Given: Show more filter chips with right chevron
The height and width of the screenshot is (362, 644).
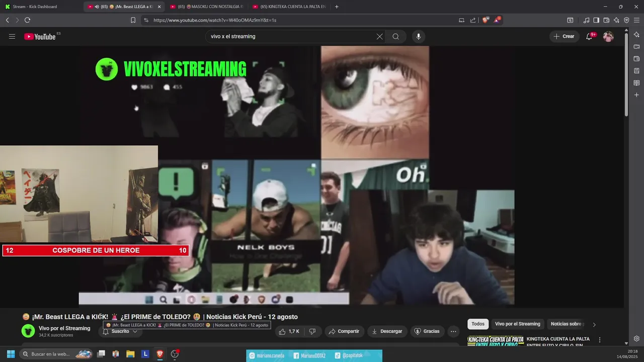Looking at the screenshot, I should click(594, 324).
